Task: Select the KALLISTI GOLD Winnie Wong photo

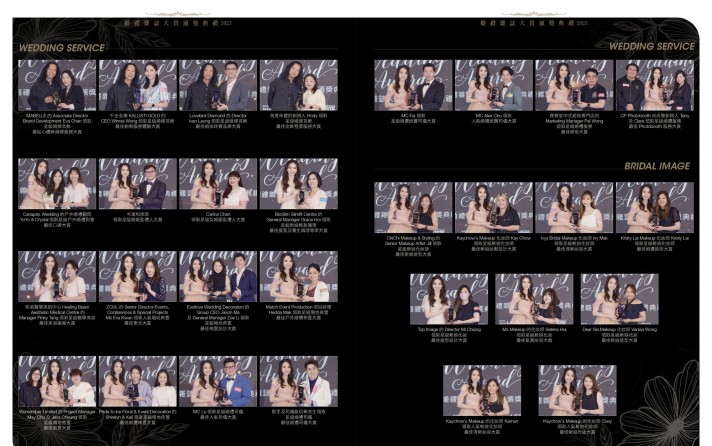Action: tap(138, 85)
